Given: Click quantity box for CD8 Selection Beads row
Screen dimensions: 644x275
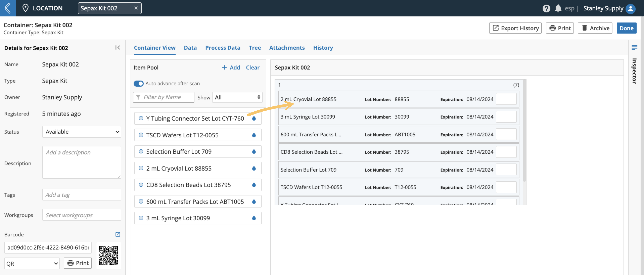Looking at the screenshot, I should [506, 152].
